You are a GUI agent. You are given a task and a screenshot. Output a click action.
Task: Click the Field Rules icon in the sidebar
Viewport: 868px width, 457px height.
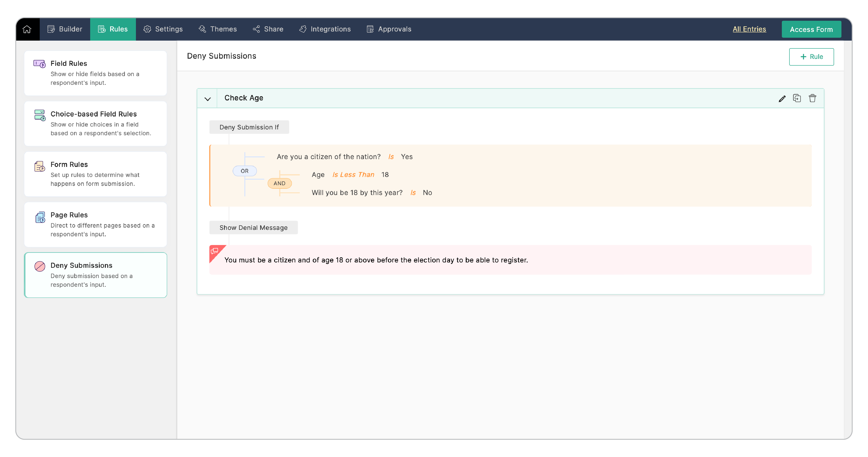click(x=40, y=64)
